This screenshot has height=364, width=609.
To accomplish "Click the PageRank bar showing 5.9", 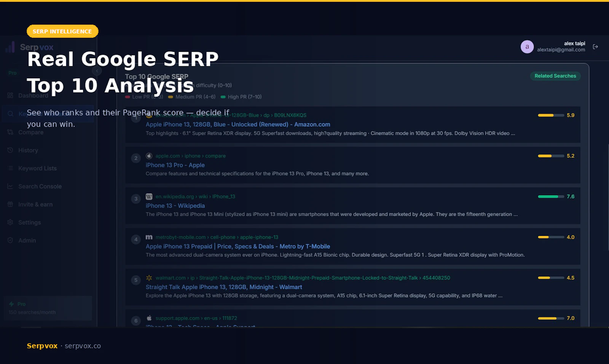I will pyautogui.click(x=551, y=115).
